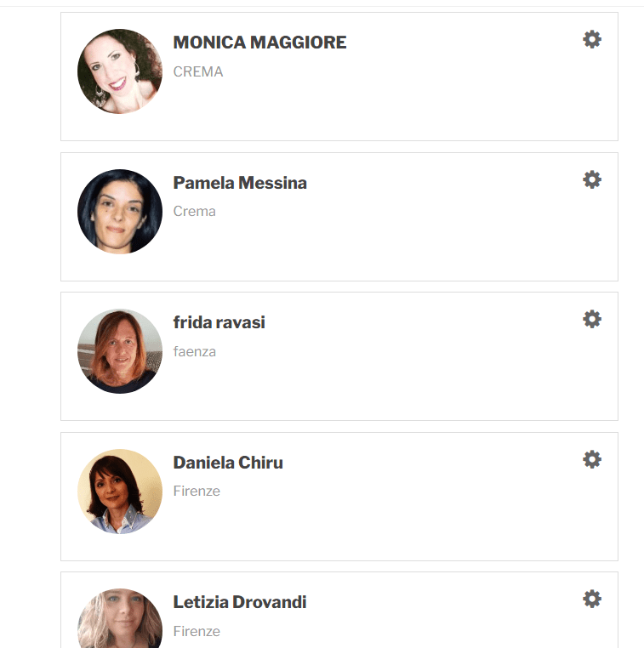Viewport: 644px width, 648px height.
Task: Click the gear icon beside Letizia Drovandi
Action: click(x=592, y=599)
